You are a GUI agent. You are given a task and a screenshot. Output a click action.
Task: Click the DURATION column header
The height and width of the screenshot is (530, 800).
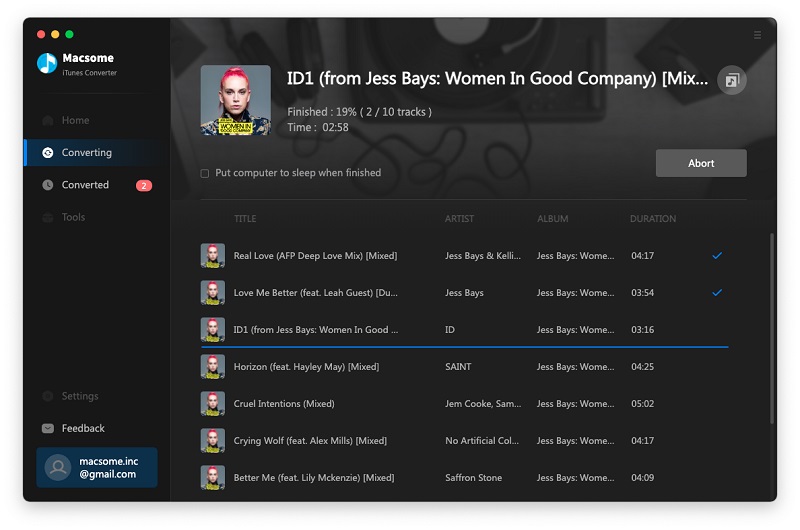tap(653, 219)
